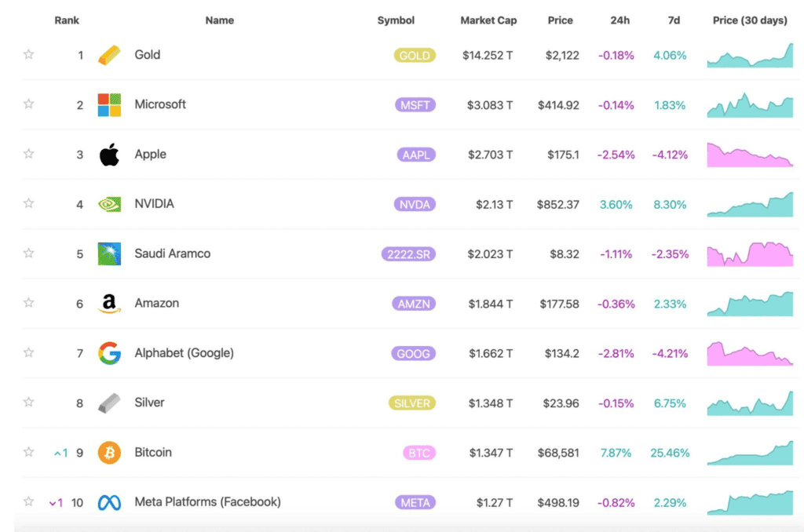The height and width of the screenshot is (532, 804).
Task: Open the Alphabet (Google) name link
Action: (x=184, y=352)
